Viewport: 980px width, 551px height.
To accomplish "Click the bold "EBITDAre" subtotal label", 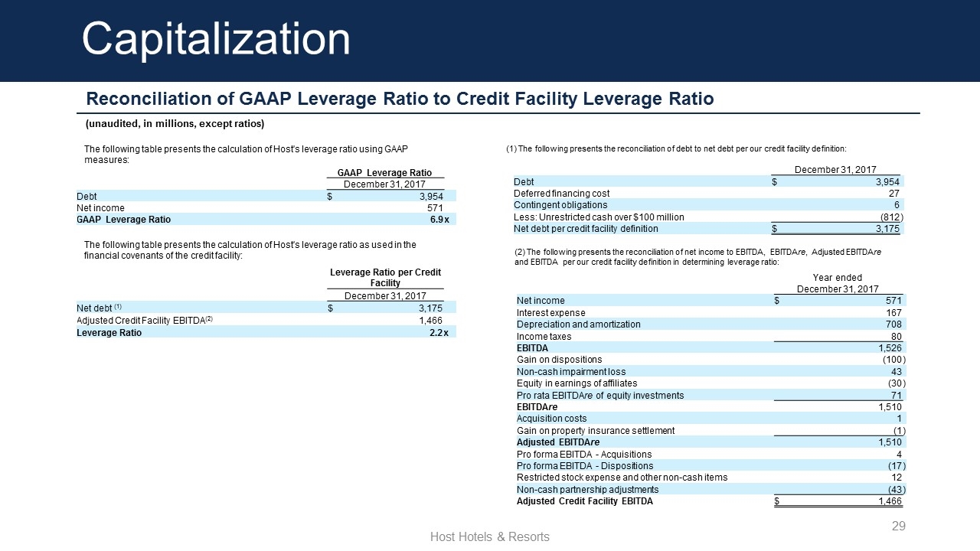I will (537, 407).
